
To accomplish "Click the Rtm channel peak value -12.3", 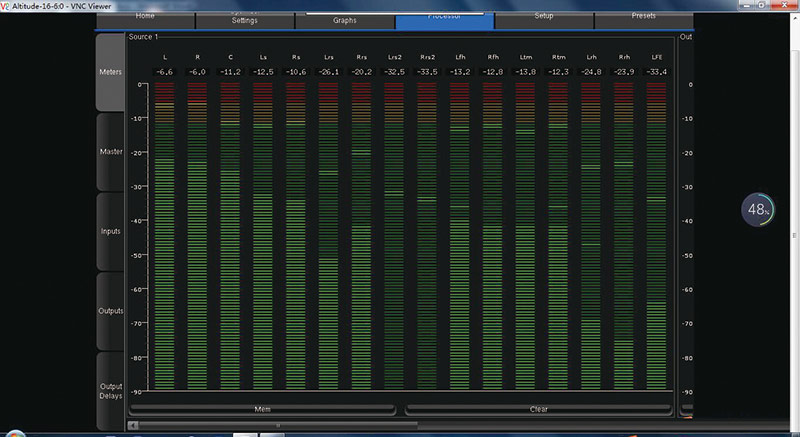I will (559, 72).
